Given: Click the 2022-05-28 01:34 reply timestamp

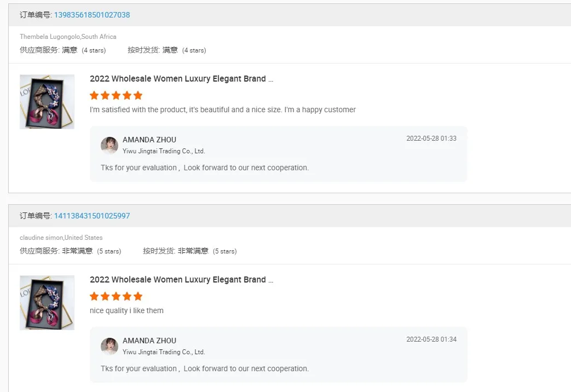Looking at the screenshot, I should pos(431,339).
